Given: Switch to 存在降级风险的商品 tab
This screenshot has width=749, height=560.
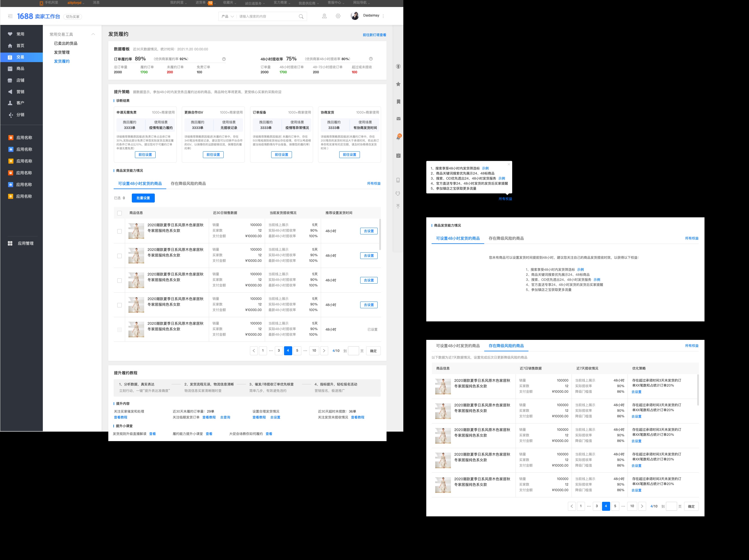Looking at the screenshot, I should coord(188,183).
